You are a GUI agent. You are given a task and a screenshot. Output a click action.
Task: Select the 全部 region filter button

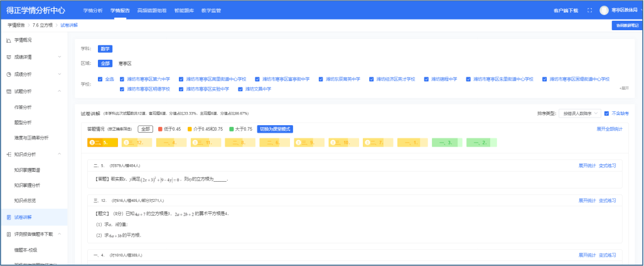click(105, 64)
